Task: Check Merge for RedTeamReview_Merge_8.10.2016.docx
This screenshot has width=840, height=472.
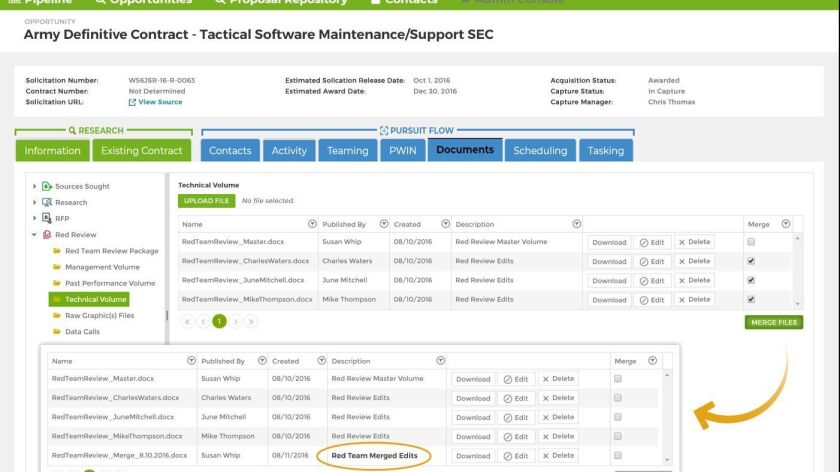Action: [618, 455]
